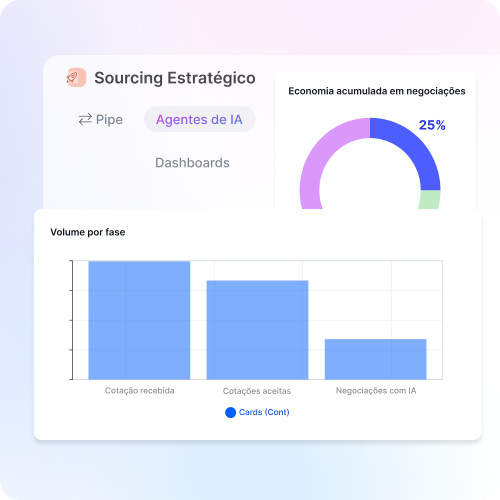Click the Cotação recebida axis label
The width and height of the screenshot is (500, 500).
click(139, 391)
